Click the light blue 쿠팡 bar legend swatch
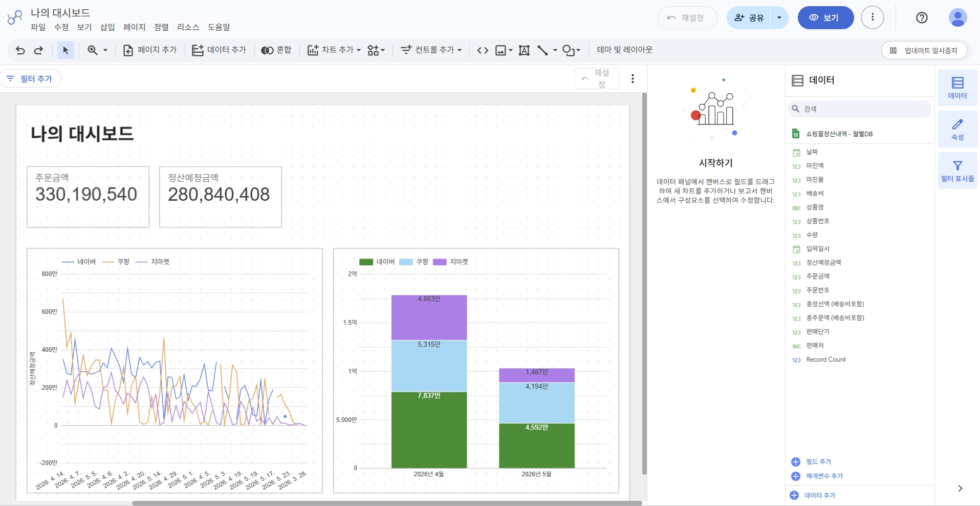 tap(406, 262)
